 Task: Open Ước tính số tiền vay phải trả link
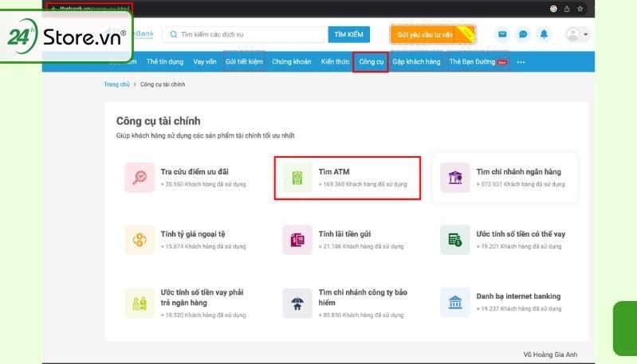click(x=202, y=297)
